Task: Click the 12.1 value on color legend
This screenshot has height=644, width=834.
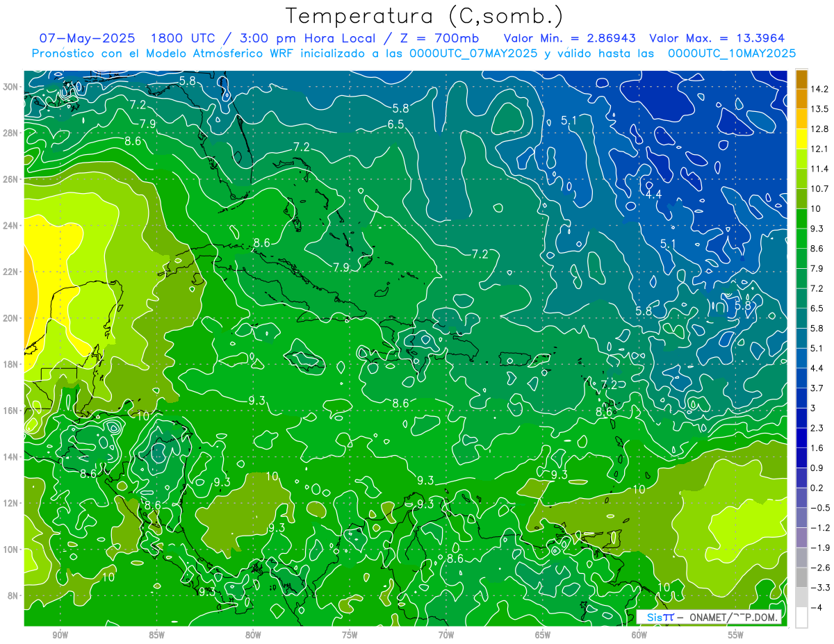Action: [x=819, y=149]
